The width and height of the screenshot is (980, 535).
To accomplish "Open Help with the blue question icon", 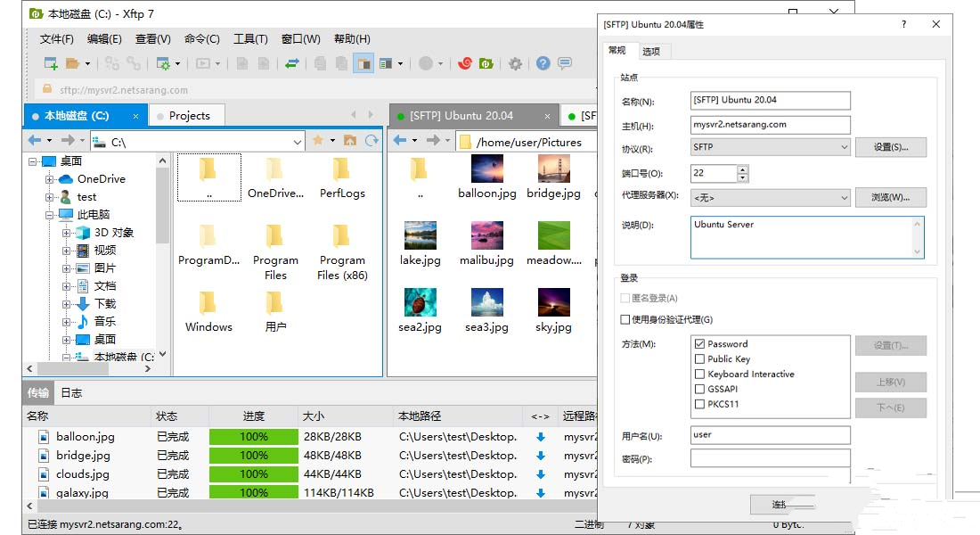I will pos(543,63).
